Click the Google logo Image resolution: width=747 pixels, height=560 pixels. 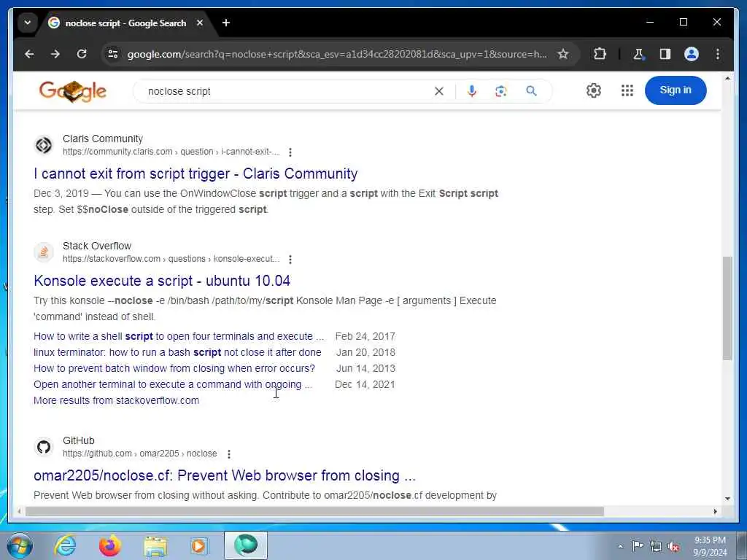click(x=73, y=91)
